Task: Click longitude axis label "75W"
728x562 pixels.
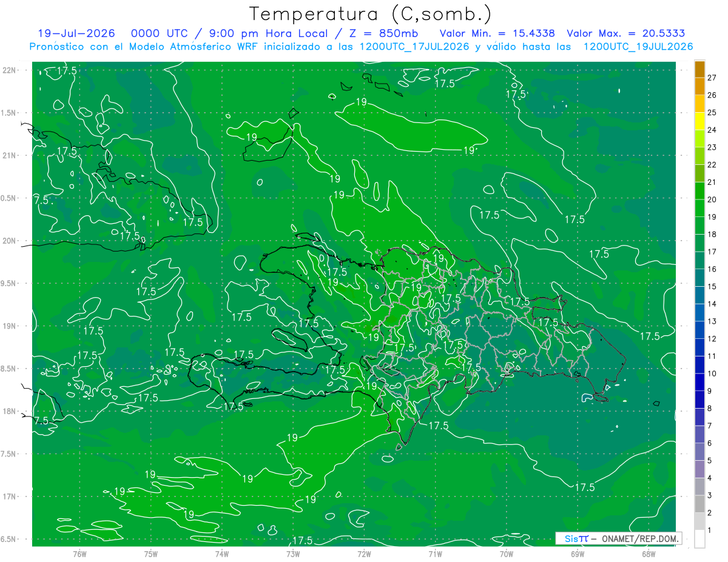Action: click(151, 554)
